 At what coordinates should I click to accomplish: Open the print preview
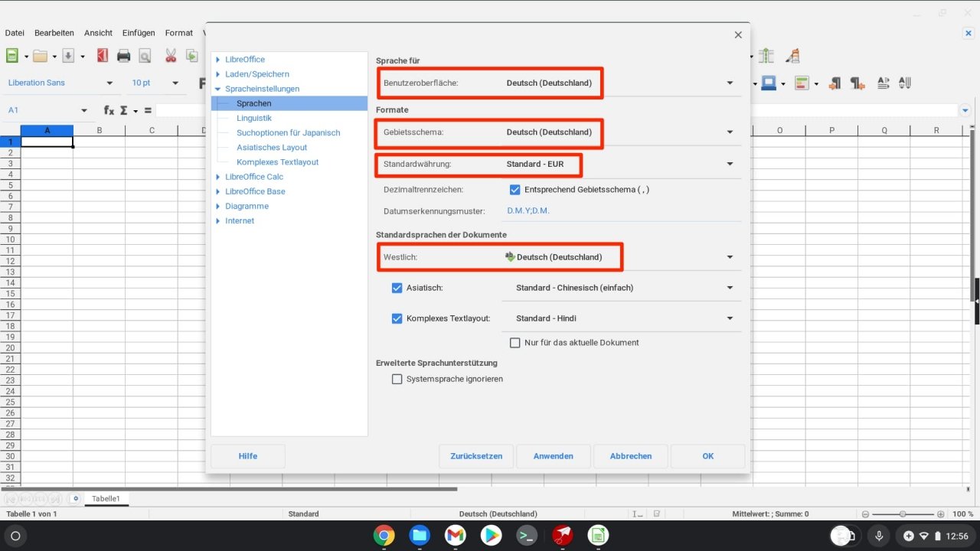145,55
